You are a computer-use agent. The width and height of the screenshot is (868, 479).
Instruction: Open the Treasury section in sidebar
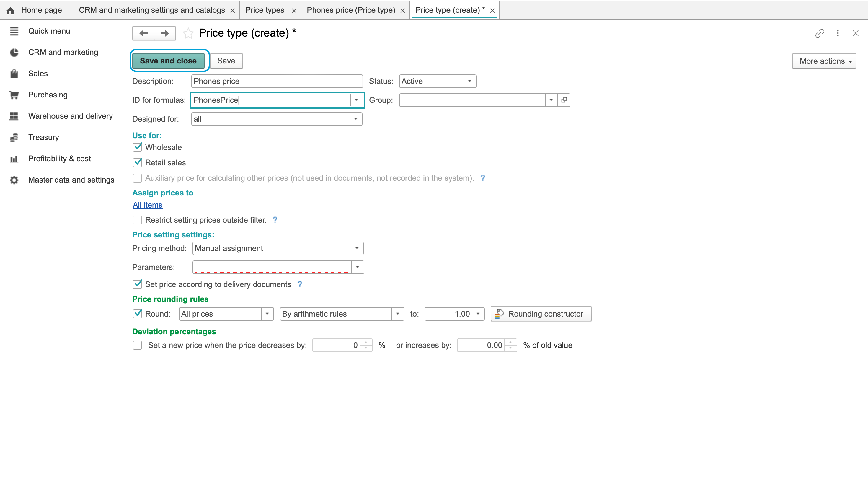43,137
